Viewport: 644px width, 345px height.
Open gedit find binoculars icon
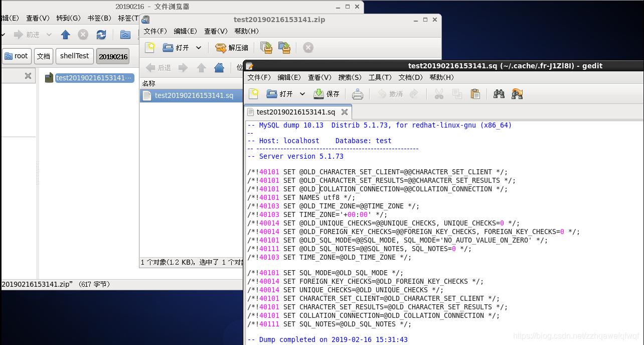click(x=499, y=94)
